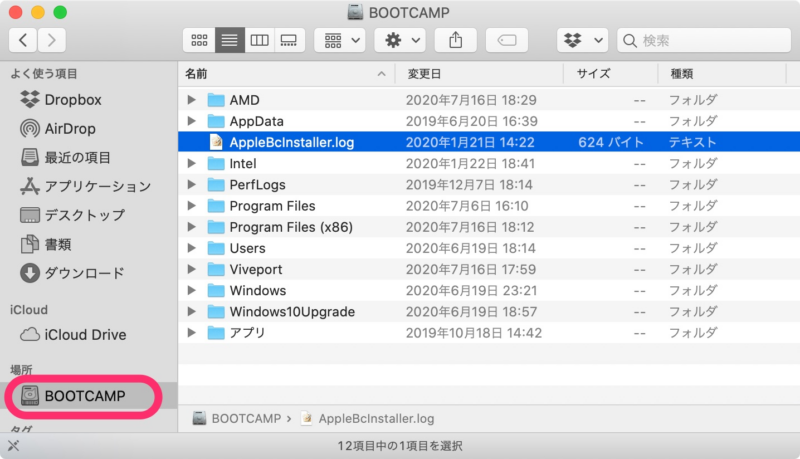Image resolution: width=800 pixels, height=459 pixels.
Task: Expand the アプリ folder
Action: point(192,333)
